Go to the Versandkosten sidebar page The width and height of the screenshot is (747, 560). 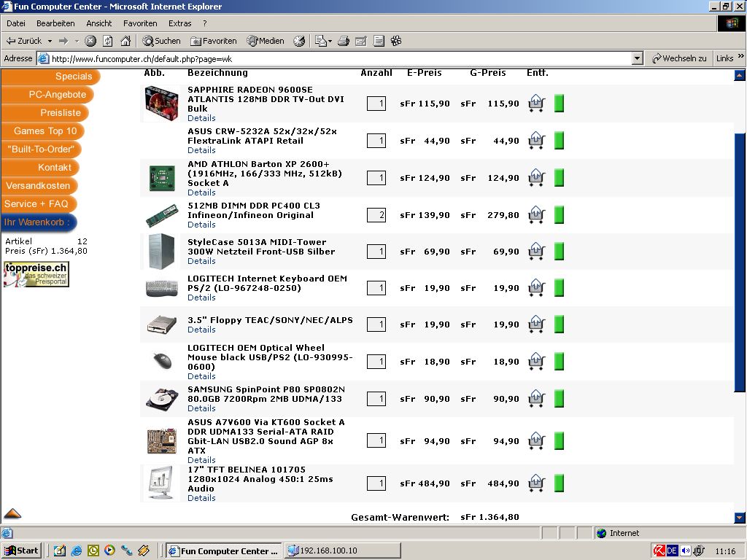38,186
